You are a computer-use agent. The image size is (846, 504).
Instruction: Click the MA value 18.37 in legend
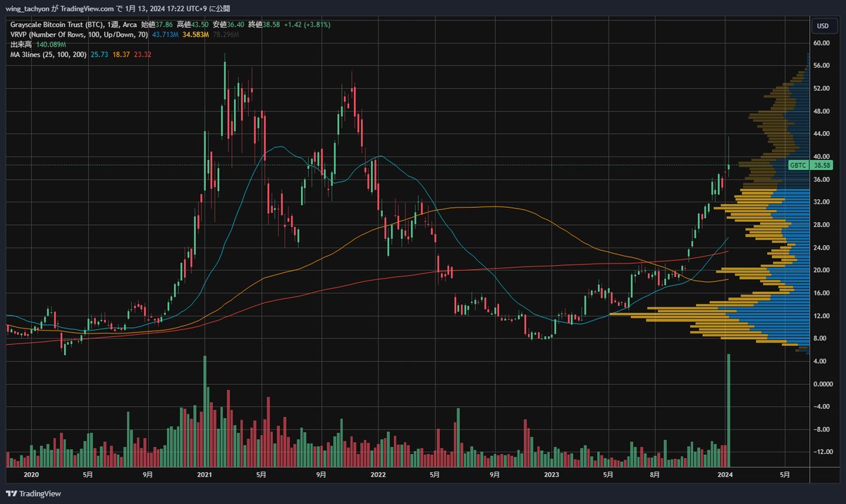click(122, 54)
